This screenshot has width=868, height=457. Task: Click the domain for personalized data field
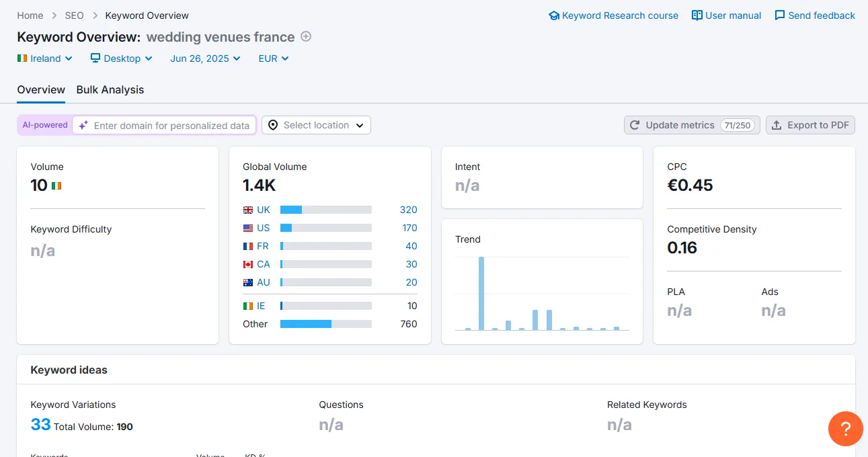coord(164,125)
